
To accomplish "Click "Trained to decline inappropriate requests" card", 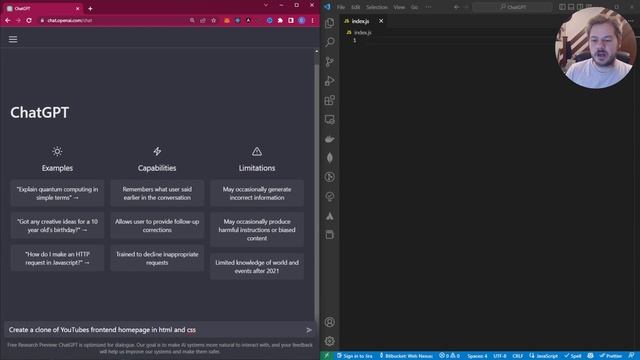I will pyautogui.click(x=157, y=258).
